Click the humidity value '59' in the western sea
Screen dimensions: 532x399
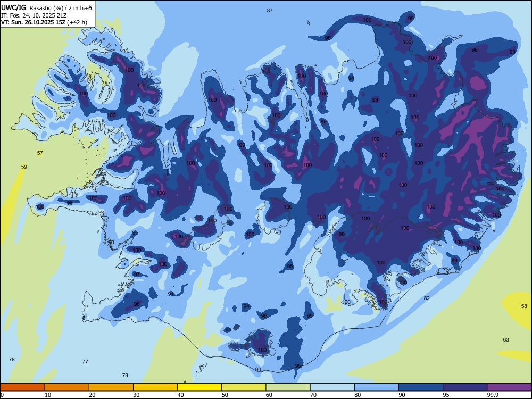click(x=24, y=167)
